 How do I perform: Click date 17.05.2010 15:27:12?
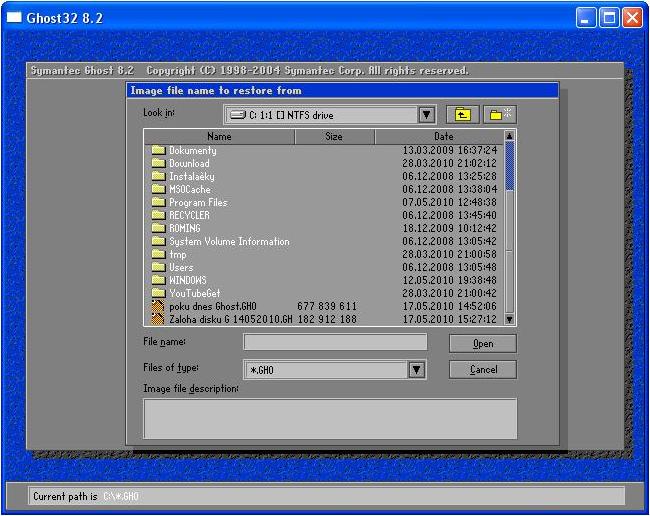[449, 319]
